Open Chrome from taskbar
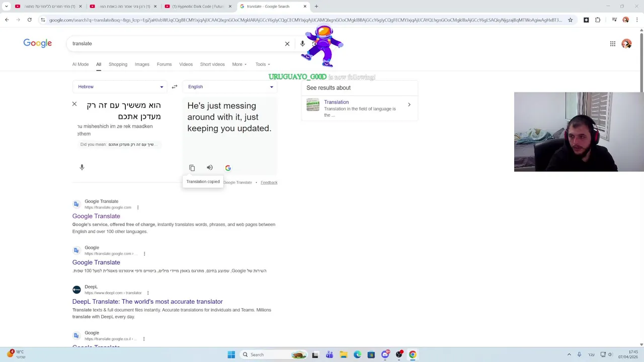The width and height of the screenshot is (644, 362). click(x=413, y=354)
